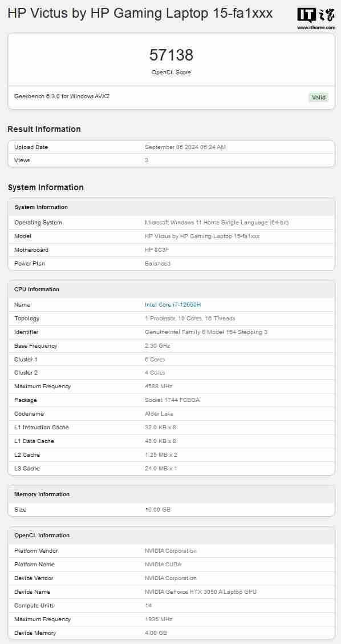Select the Topology row value
This screenshot has height=644, width=341.
tap(190, 319)
